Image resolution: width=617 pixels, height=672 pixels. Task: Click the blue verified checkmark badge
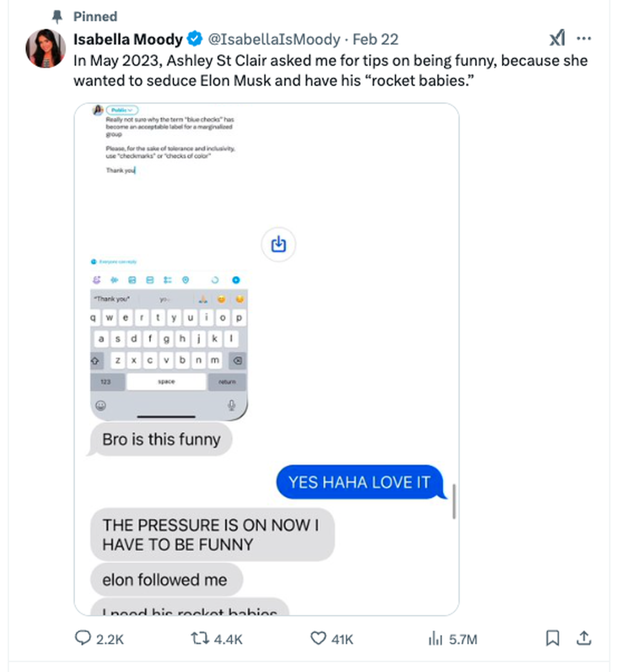194,39
